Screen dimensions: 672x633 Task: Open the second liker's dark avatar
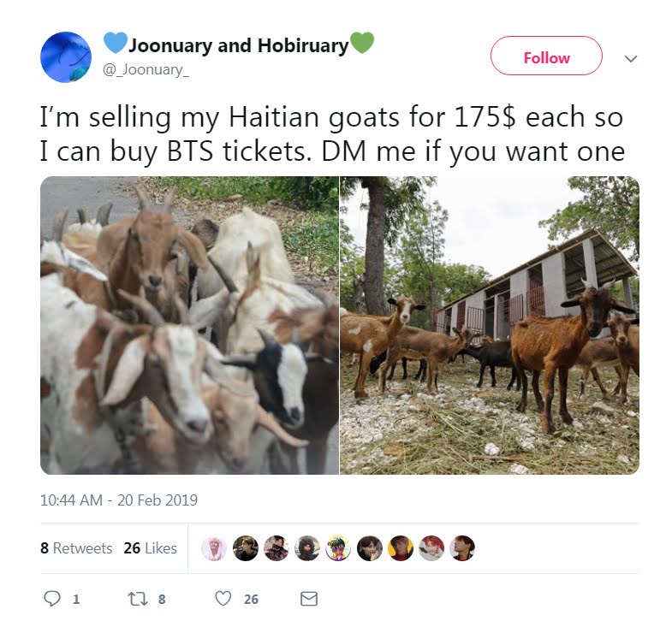(x=245, y=547)
